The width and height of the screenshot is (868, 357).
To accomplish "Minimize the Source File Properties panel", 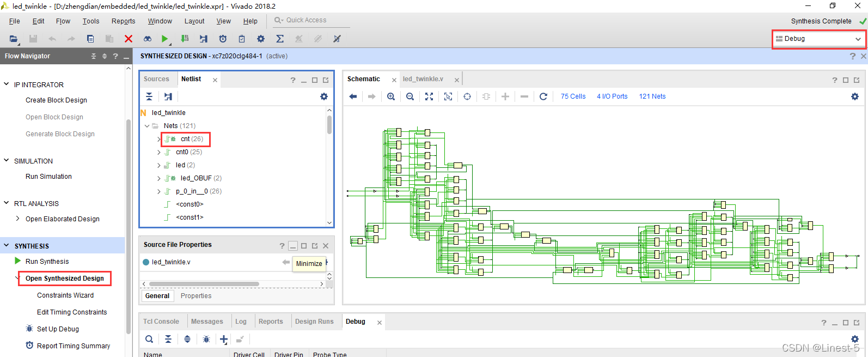I will click(x=293, y=246).
